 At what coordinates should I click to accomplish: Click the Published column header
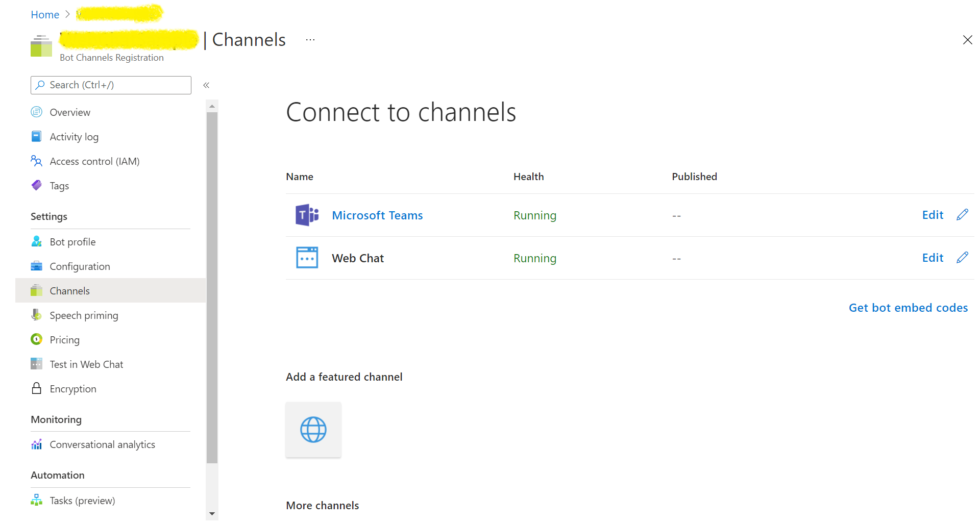point(694,177)
